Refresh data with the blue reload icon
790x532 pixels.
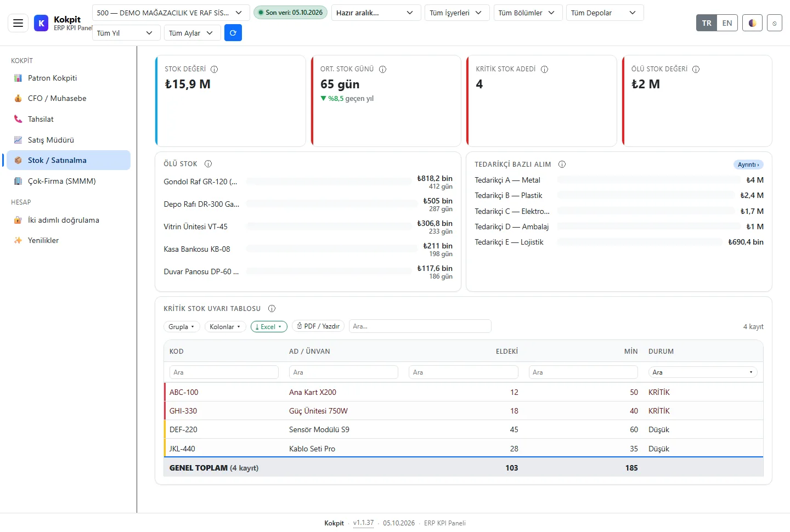pyautogui.click(x=233, y=33)
